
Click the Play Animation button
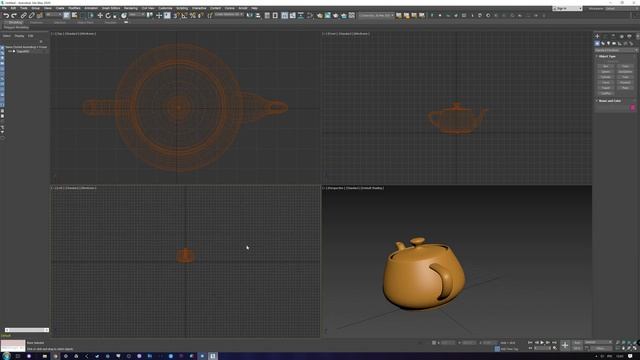click(542, 342)
